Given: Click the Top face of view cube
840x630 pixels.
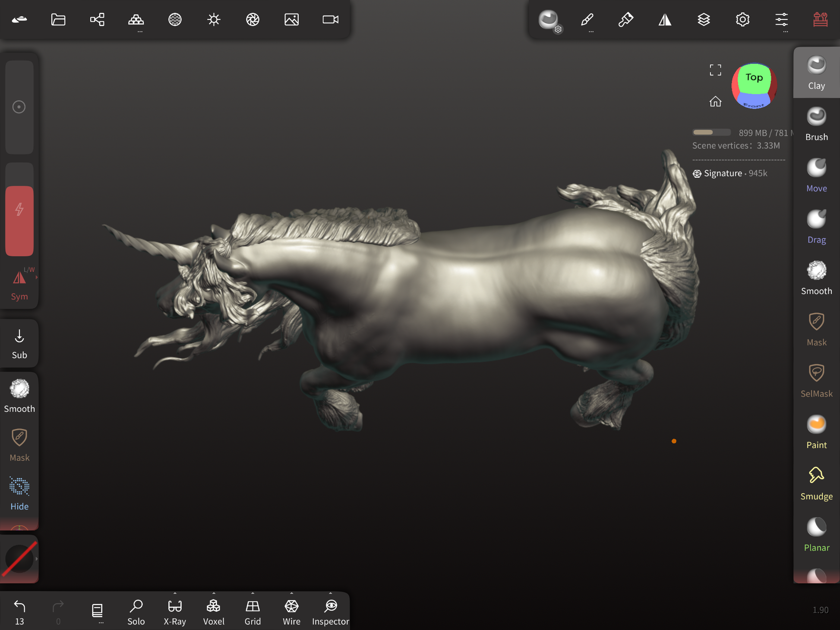Looking at the screenshot, I should 754,78.
